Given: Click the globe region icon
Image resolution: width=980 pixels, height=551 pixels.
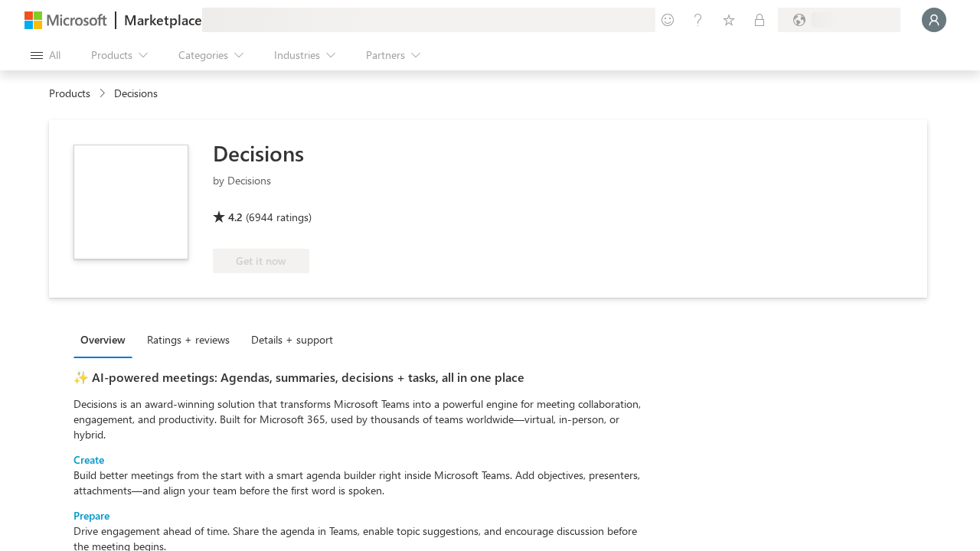Looking at the screenshot, I should (x=799, y=20).
